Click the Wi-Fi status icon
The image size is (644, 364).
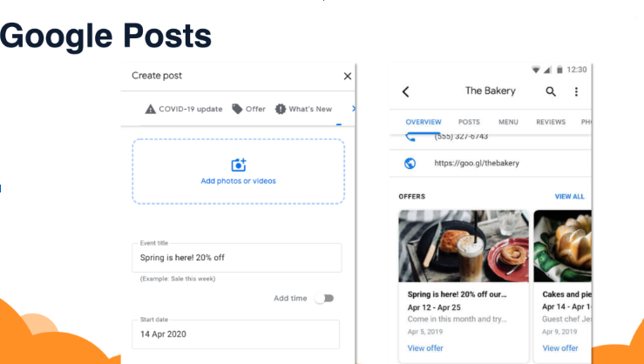(x=536, y=70)
